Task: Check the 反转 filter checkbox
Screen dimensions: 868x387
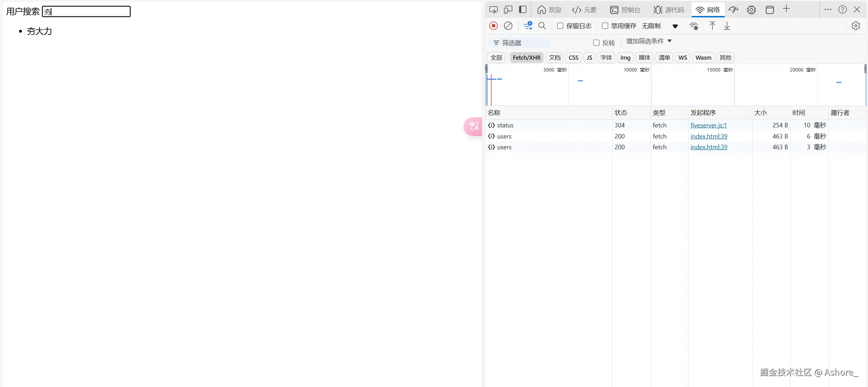Action: pyautogui.click(x=596, y=43)
